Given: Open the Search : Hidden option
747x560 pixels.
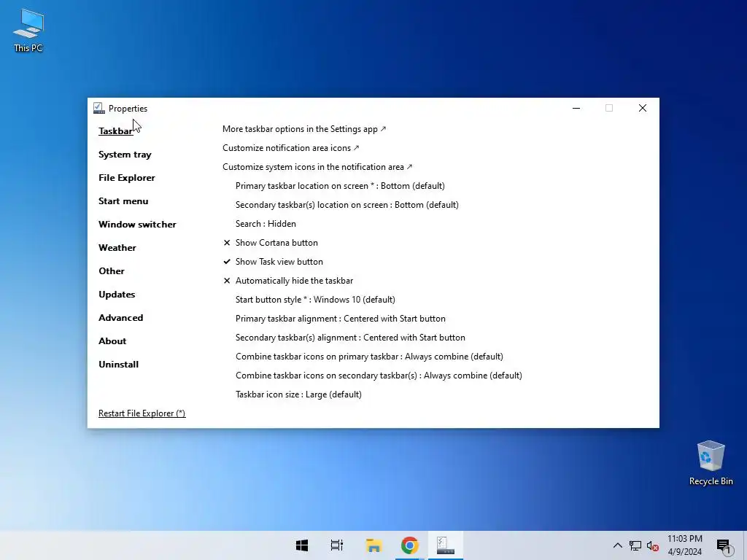Looking at the screenshot, I should point(266,224).
